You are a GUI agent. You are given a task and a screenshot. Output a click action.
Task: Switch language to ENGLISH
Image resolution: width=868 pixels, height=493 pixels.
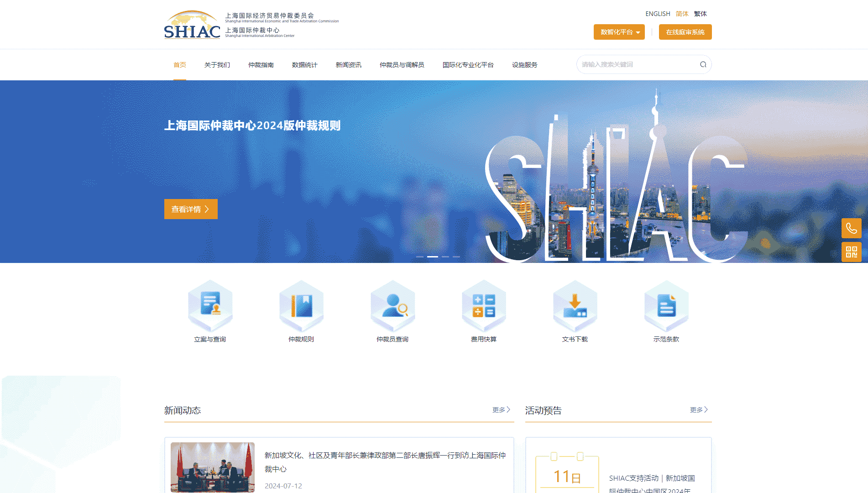658,14
